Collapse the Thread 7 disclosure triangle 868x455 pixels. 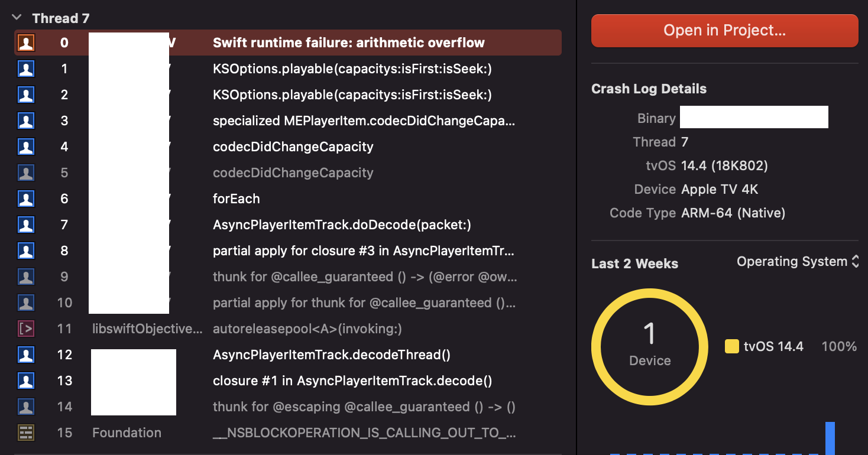[16, 17]
